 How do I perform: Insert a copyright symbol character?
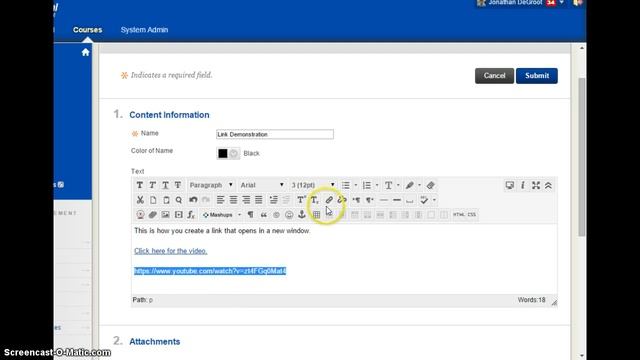(x=276, y=215)
